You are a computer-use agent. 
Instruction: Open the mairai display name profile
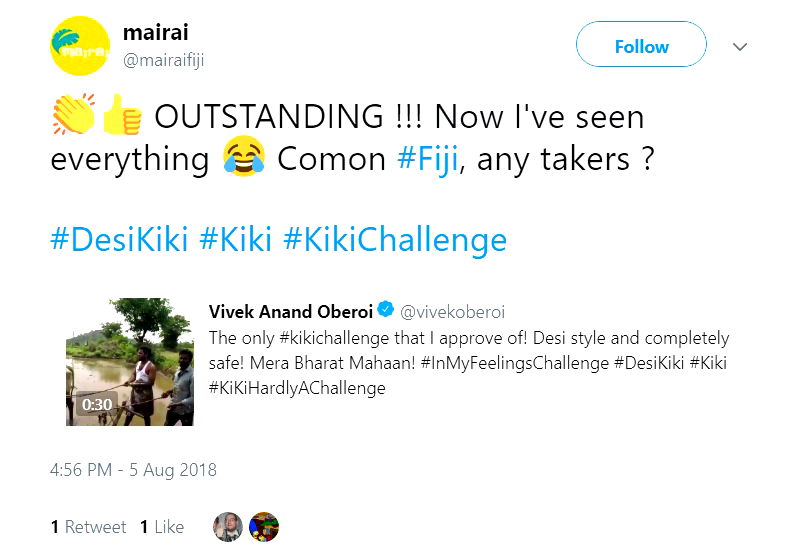[x=150, y=32]
